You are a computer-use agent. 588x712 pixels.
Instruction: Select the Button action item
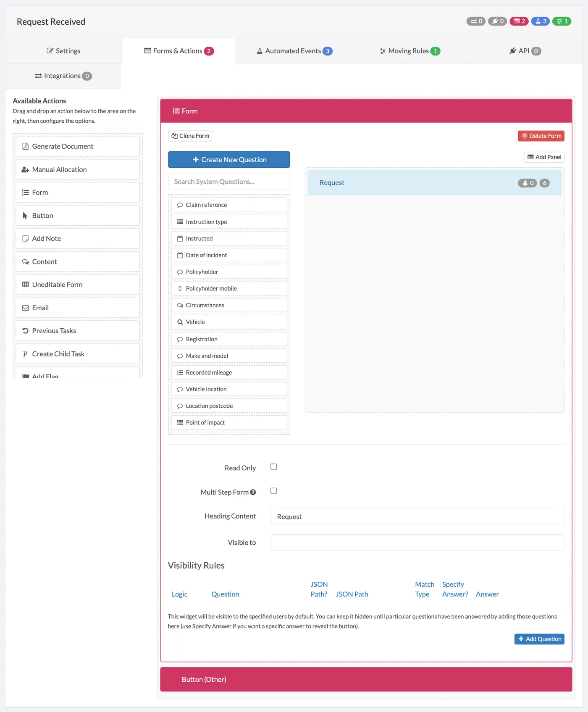click(x=78, y=216)
